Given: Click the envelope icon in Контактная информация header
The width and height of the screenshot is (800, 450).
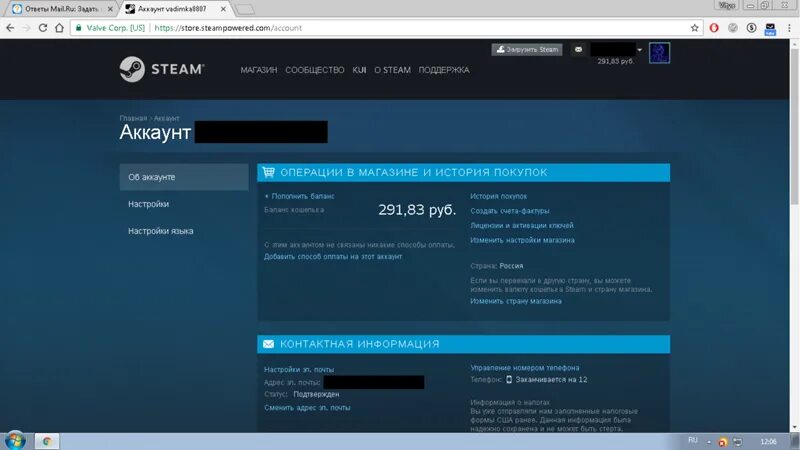Looking at the screenshot, I should click(268, 344).
